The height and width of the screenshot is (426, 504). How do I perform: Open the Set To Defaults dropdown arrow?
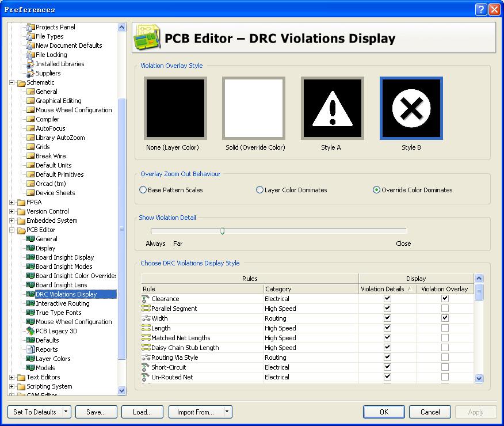[66, 412]
